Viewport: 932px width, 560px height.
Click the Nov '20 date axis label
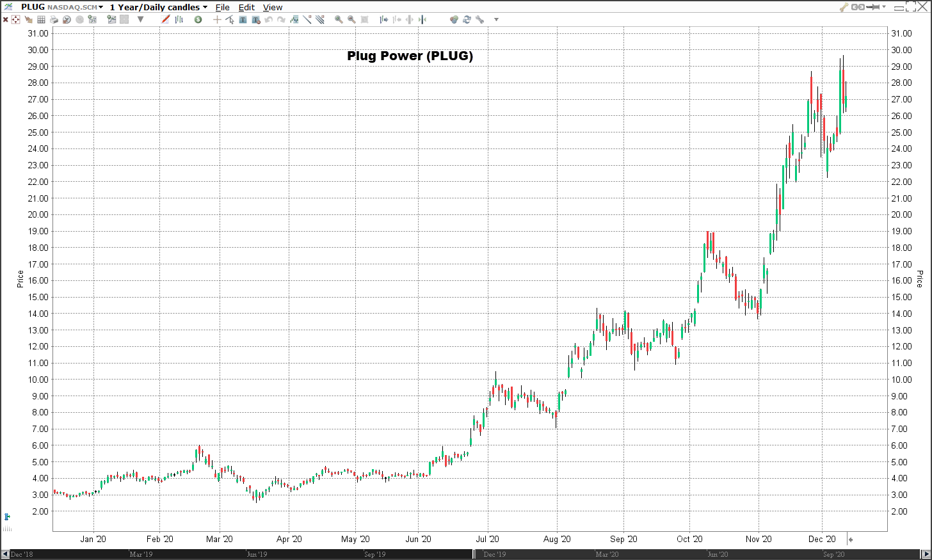click(x=759, y=539)
